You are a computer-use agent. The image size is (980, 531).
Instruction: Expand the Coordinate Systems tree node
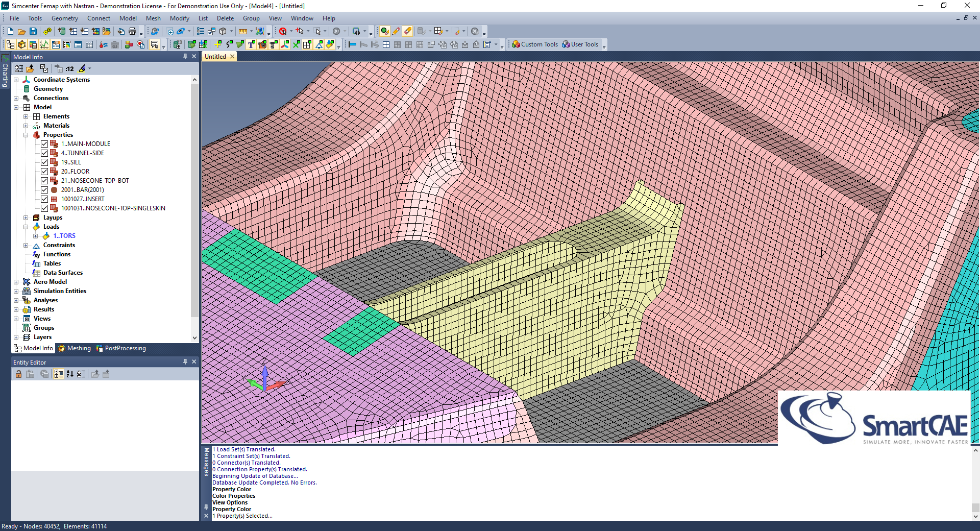pos(16,80)
